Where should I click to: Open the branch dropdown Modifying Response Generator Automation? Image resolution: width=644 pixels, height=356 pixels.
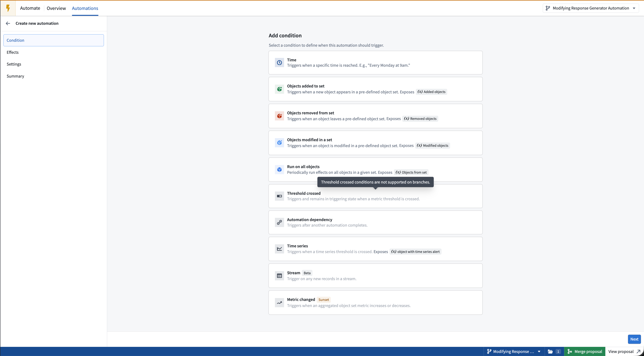(590, 8)
